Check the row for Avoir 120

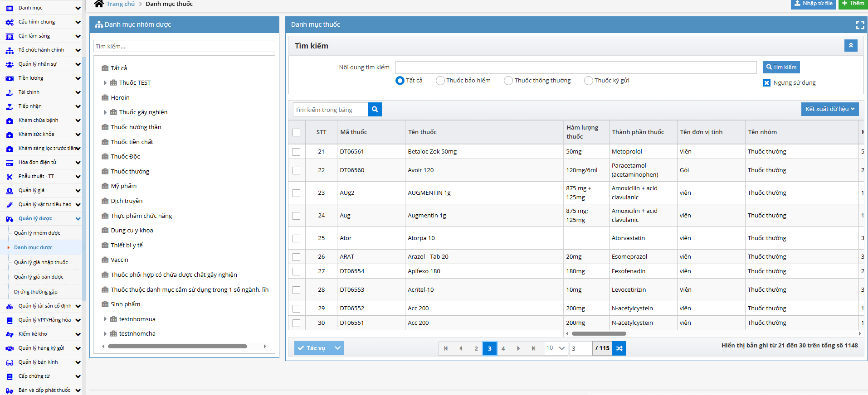pos(297,170)
